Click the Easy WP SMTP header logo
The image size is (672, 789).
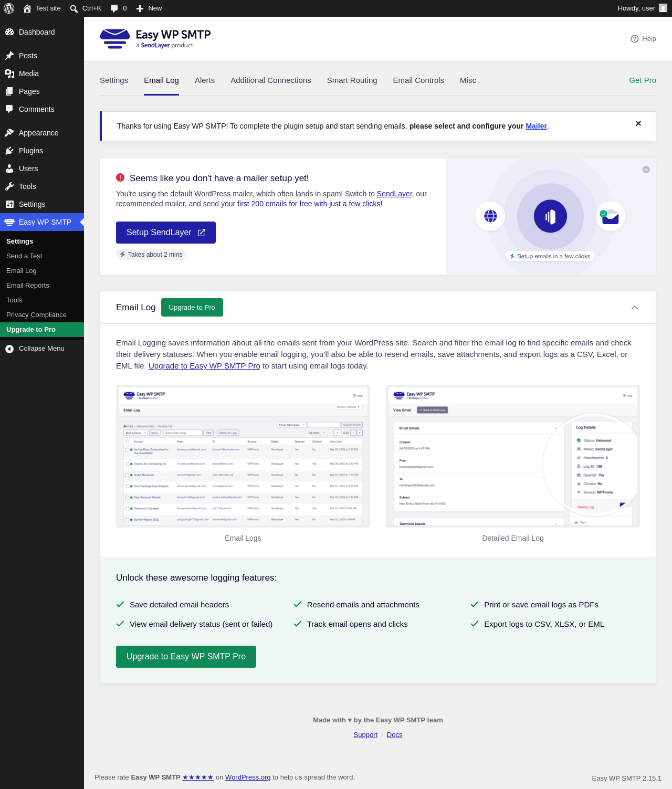point(155,39)
